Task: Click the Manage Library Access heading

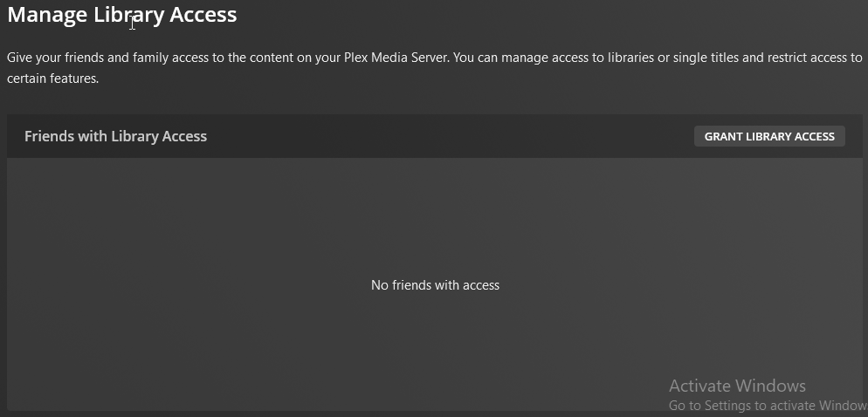Action: [x=122, y=15]
